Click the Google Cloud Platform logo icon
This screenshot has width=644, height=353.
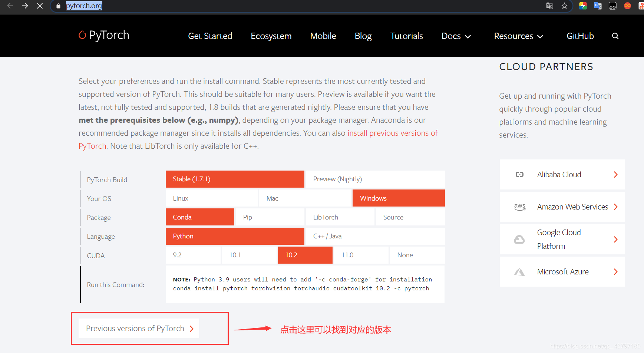519,240
